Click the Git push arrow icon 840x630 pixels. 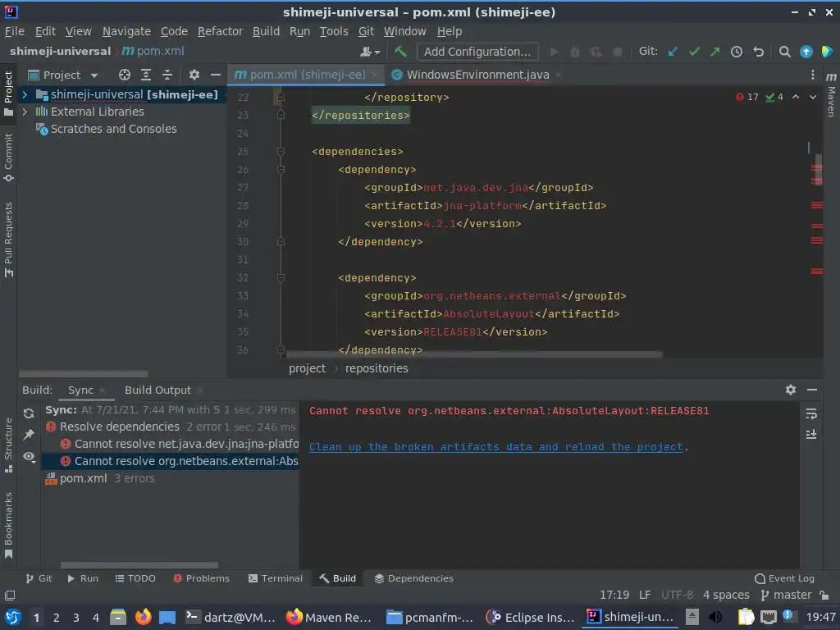(715, 52)
